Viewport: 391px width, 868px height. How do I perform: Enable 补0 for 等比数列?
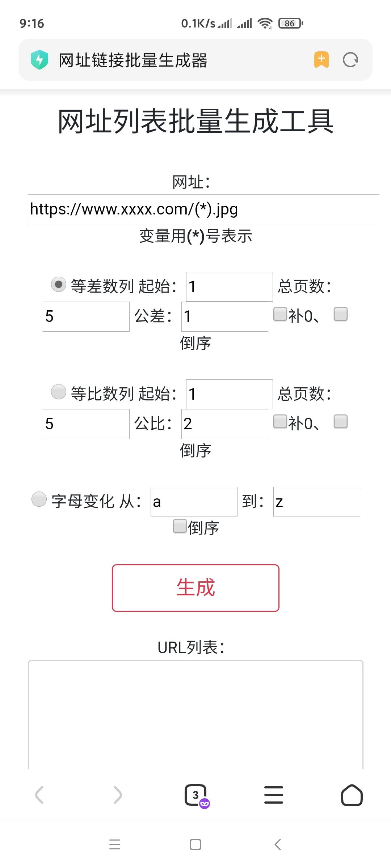[x=280, y=421]
